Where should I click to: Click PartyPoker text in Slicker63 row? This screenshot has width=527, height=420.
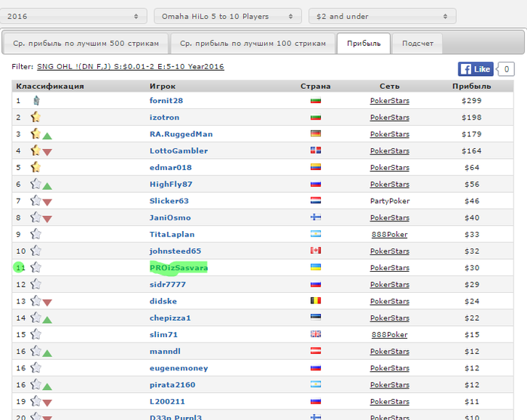[389, 201]
